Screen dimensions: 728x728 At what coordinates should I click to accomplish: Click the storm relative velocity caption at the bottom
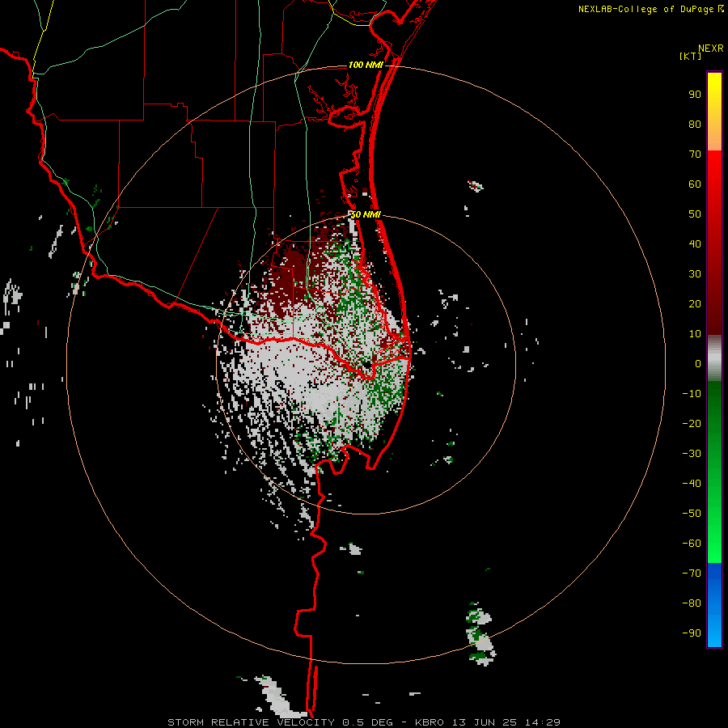[364, 722]
